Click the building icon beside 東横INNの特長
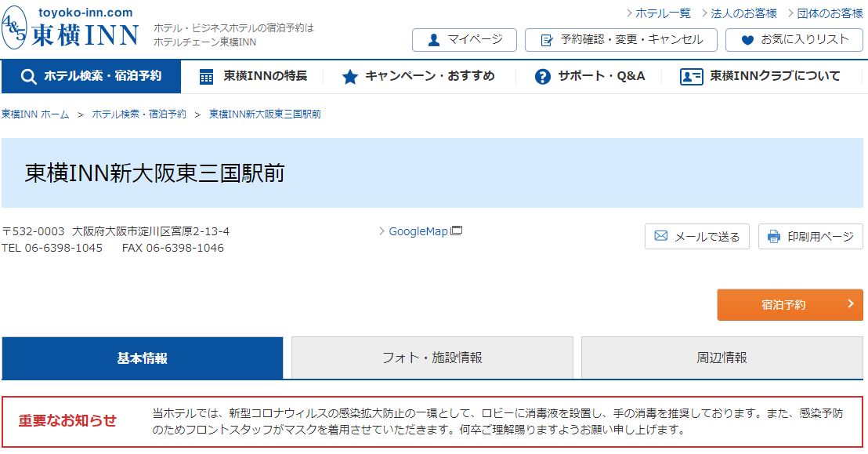The height and width of the screenshot is (454, 868). tap(206, 77)
